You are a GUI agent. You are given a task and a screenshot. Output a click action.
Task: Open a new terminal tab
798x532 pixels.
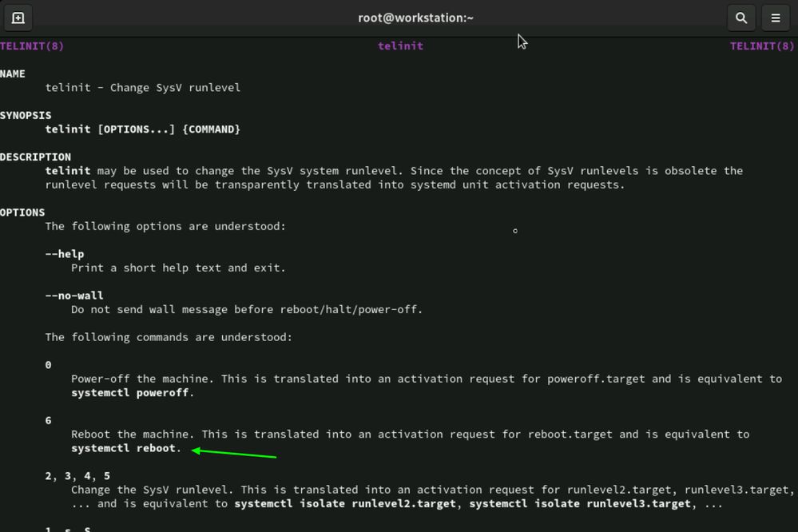[x=18, y=18]
